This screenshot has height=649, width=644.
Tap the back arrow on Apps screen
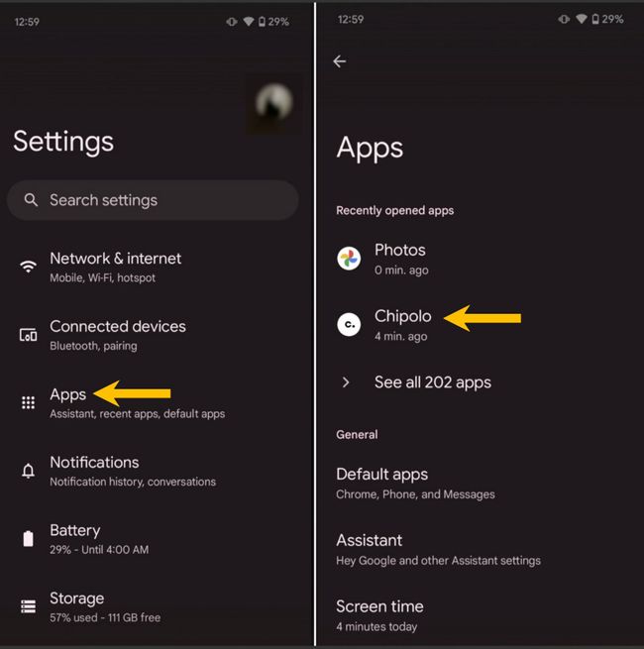coord(340,61)
